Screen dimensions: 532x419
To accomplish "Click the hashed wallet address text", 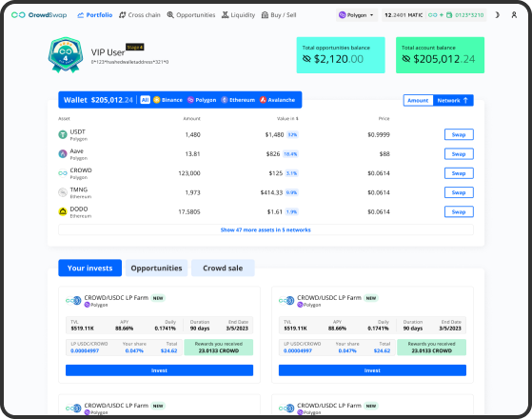I will click(x=129, y=62).
